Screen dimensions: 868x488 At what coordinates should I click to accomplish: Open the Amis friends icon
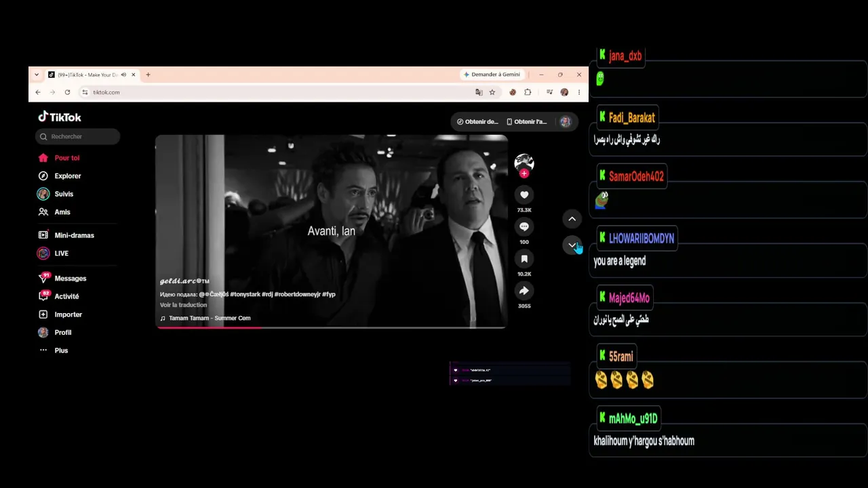coord(43,212)
